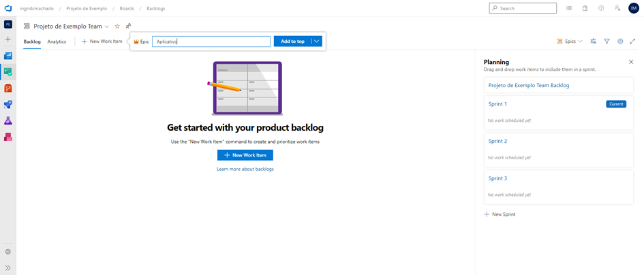Select the Backlog tab
Viewport: 644px width, 275px height.
pyautogui.click(x=32, y=42)
